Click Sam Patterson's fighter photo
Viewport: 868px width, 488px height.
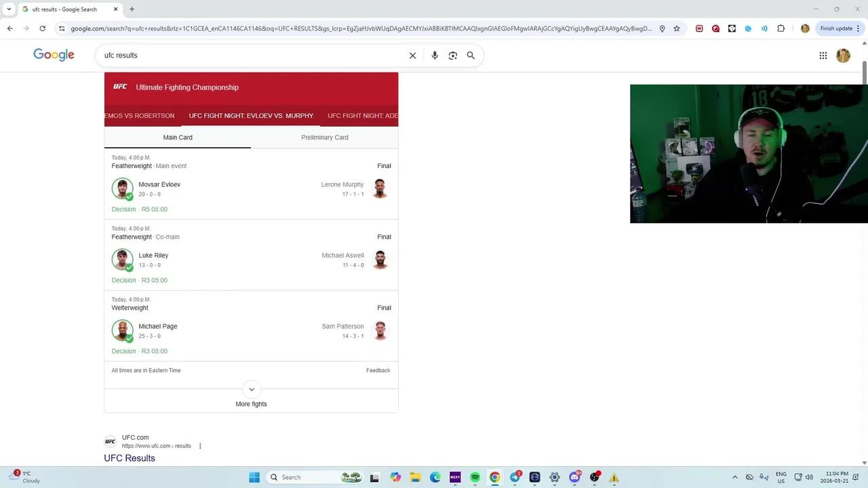(380, 331)
